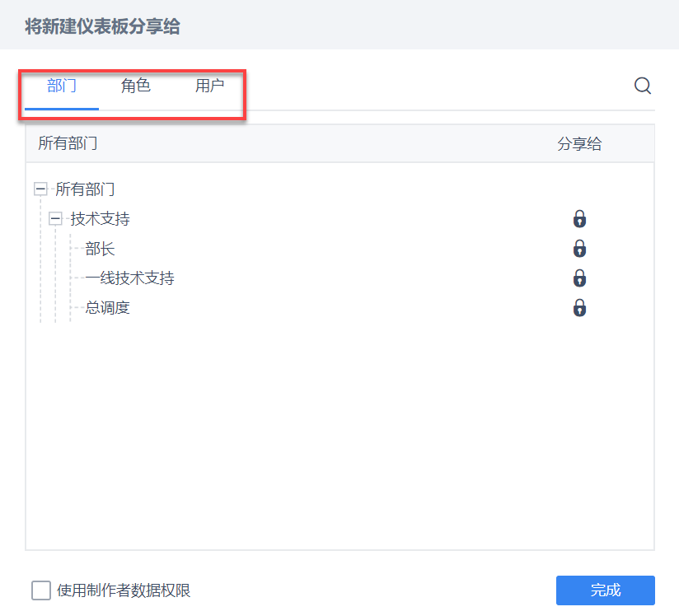The width and height of the screenshot is (679, 616).
Task: Collapse the 所有部门 tree node
Action: pyautogui.click(x=40, y=189)
